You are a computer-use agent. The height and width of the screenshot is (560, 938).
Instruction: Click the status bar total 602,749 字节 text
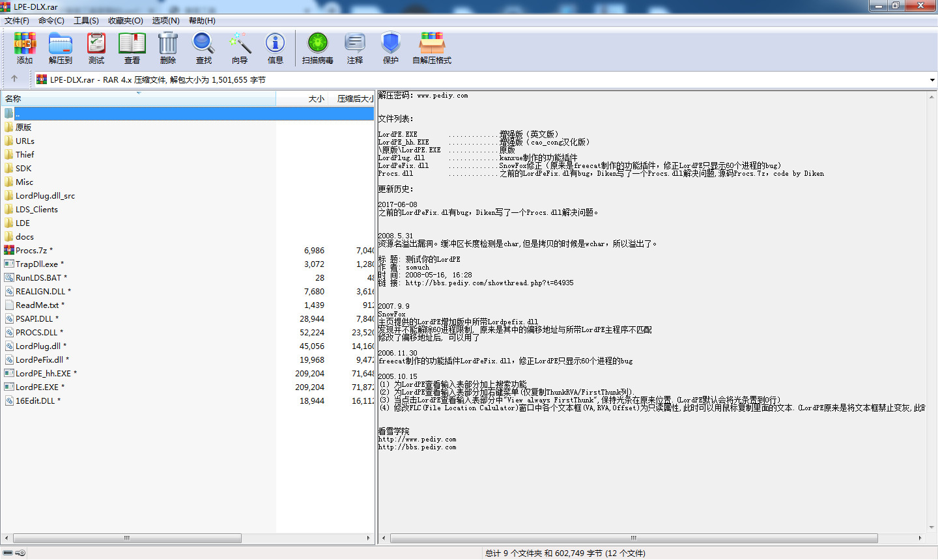tap(578, 553)
